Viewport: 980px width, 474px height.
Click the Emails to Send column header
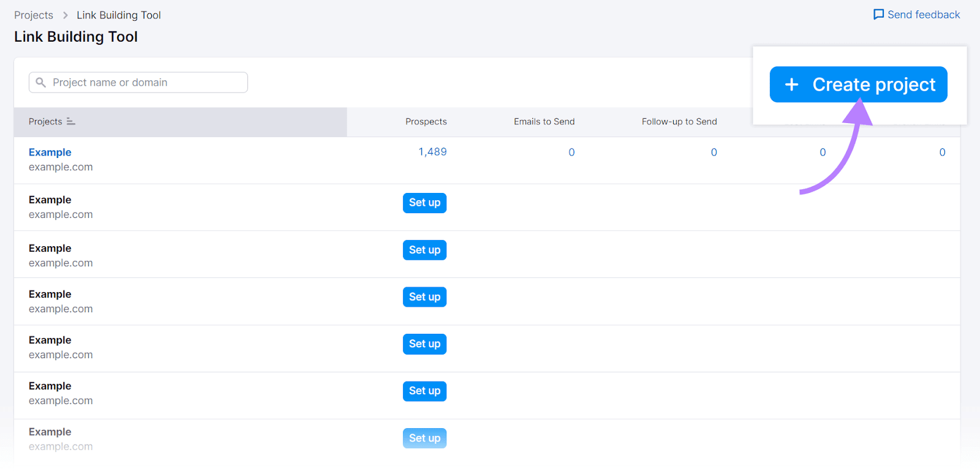click(x=545, y=122)
